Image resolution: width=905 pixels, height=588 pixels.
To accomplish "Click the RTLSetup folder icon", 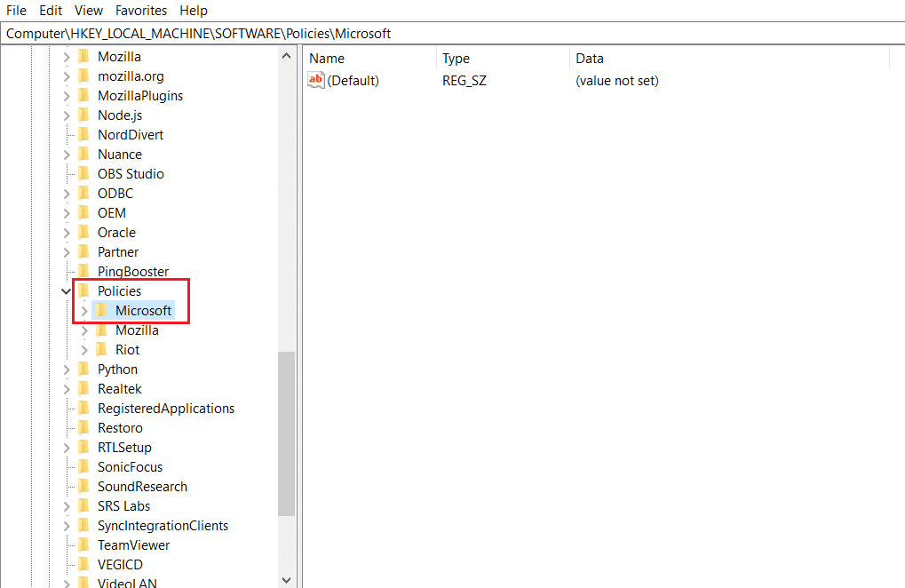I will tap(83, 447).
